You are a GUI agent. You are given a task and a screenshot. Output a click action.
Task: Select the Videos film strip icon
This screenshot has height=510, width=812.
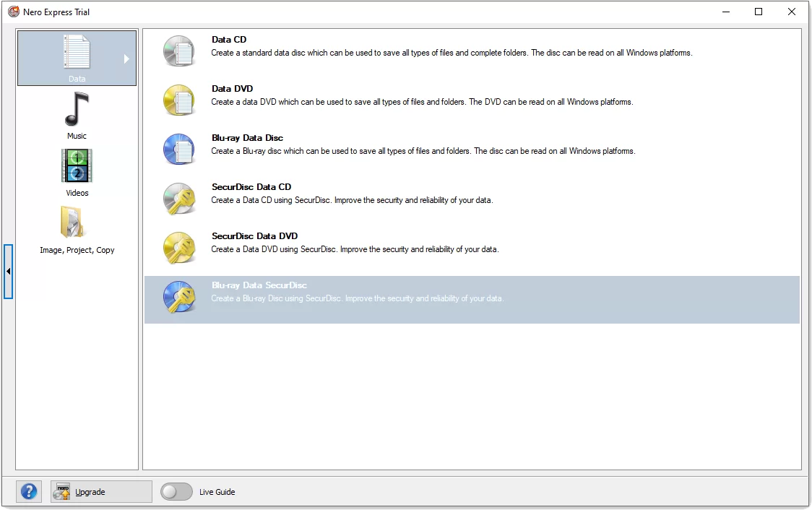pyautogui.click(x=77, y=165)
